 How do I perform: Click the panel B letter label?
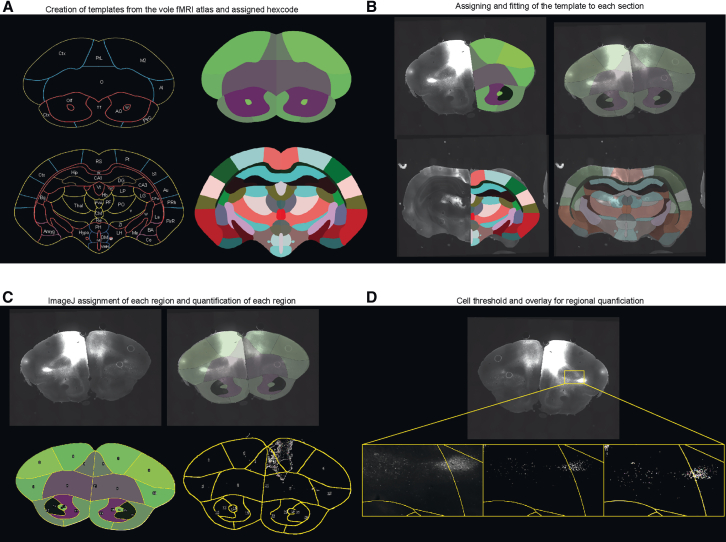point(371,7)
